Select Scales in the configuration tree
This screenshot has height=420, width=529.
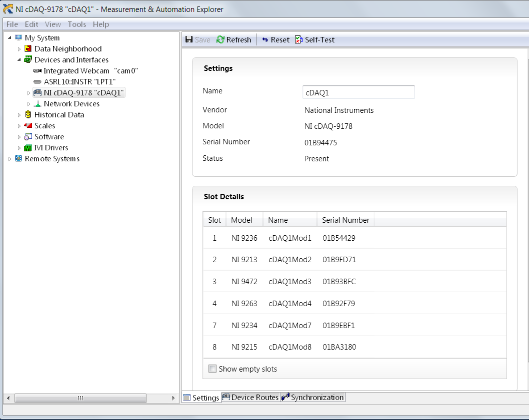pos(44,126)
